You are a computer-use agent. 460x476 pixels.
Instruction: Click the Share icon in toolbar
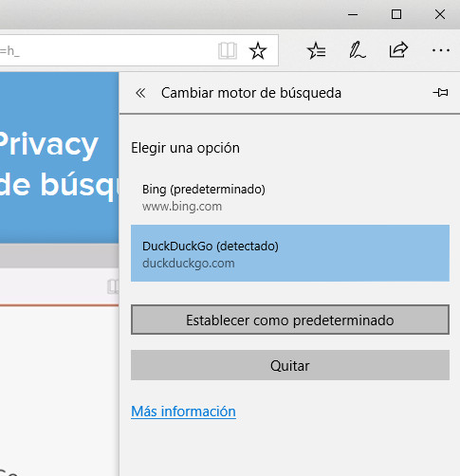398,50
